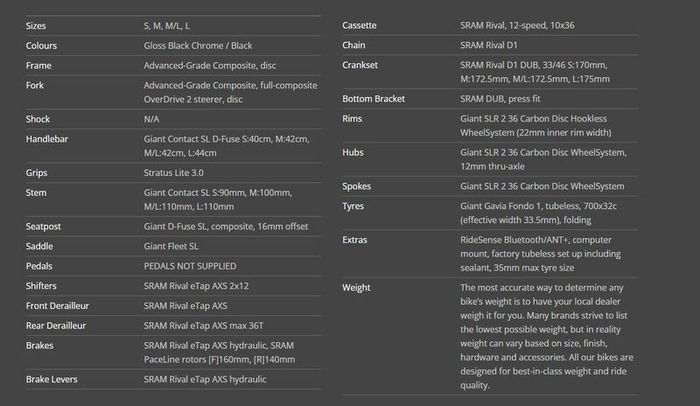Click the Sizes label
Screen dimensions: 700x406
[x=36, y=26]
